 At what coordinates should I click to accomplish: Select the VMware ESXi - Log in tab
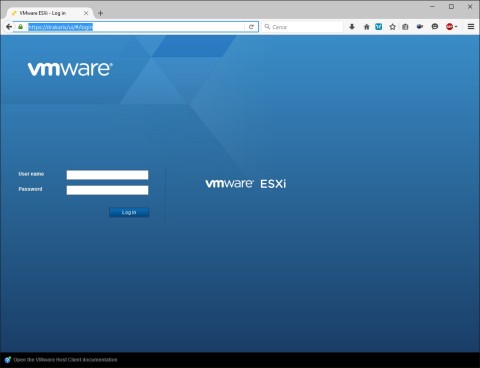point(49,13)
